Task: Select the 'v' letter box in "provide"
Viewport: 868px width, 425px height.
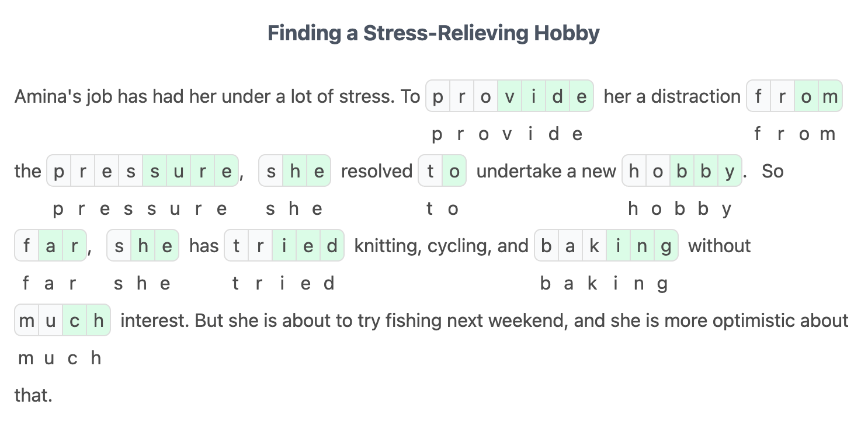Action: (x=510, y=96)
